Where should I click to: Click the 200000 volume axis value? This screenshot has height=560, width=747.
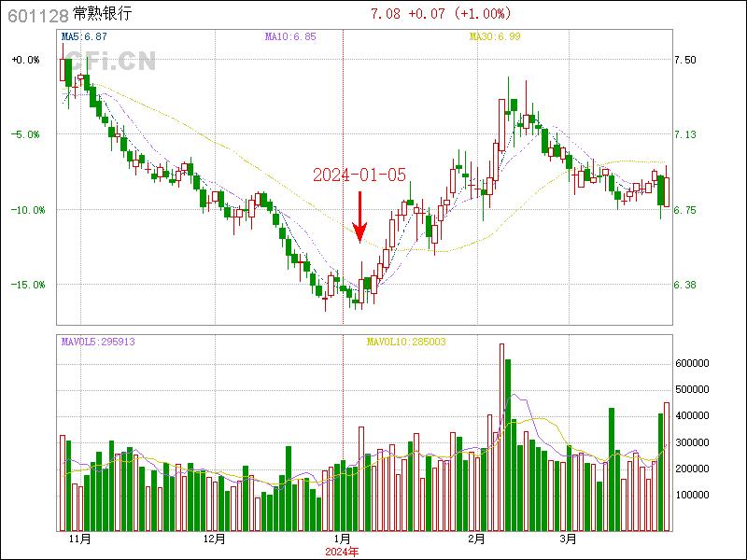[x=692, y=469]
